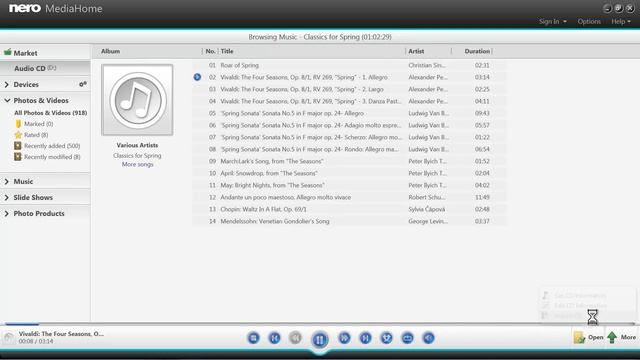Image resolution: width=640 pixels, height=360 pixels.
Task: Select track 08 Spring Sonata Rondo
Action: click(x=349, y=149)
